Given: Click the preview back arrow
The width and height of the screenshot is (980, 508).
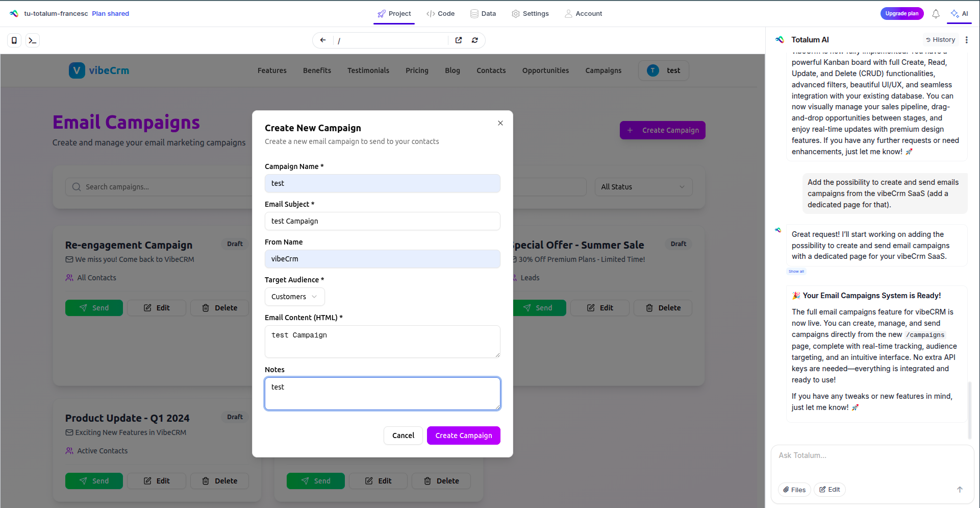Looking at the screenshot, I should [x=323, y=40].
